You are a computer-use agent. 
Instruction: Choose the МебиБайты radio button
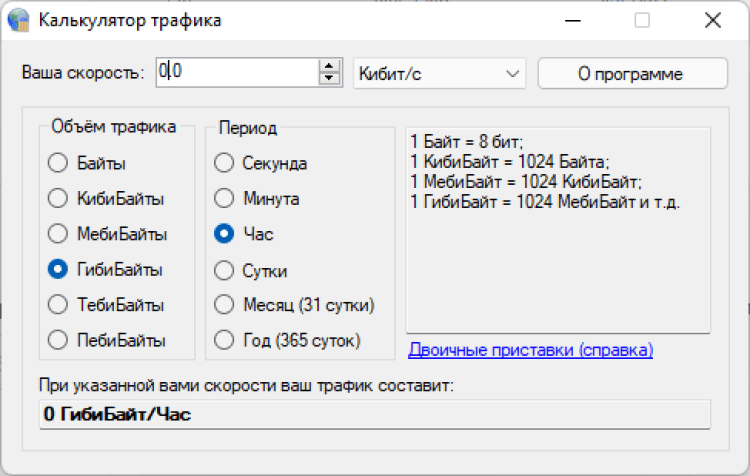pyautogui.click(x=58, y=234)
